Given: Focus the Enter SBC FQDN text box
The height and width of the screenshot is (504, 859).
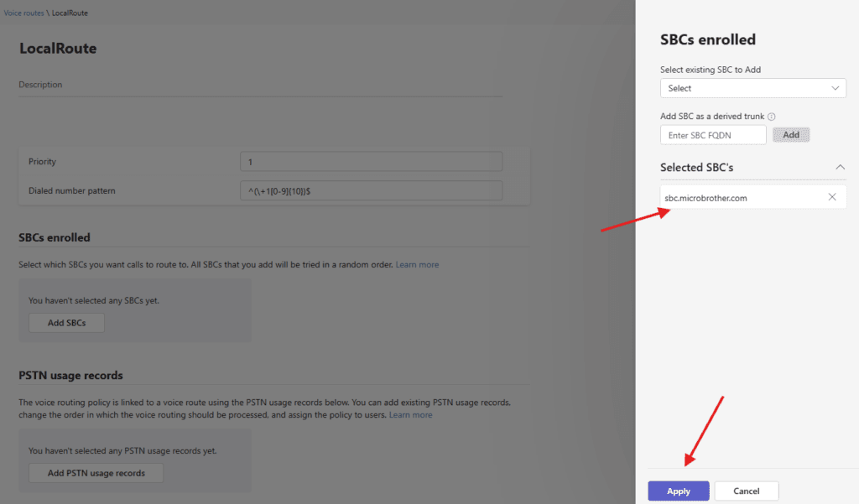Looking at the screenshot, I should point(713,135).
